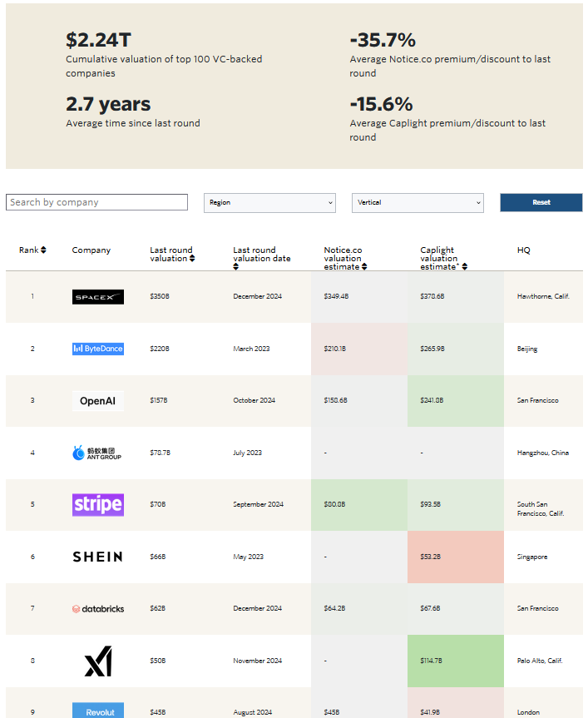Open the Vertical dropdown
The width and height of the screenshot is (588, 718).
tap(418, 203)
